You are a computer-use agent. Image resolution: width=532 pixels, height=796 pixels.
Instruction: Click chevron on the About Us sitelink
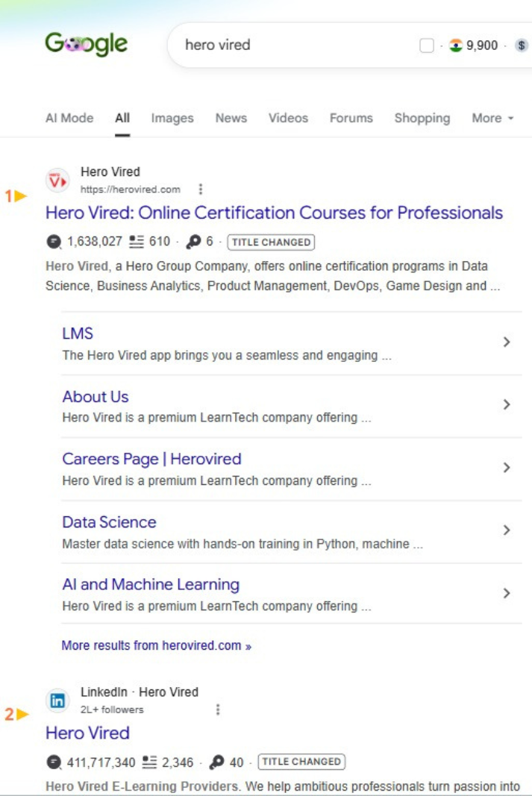(x=506, y=404)
